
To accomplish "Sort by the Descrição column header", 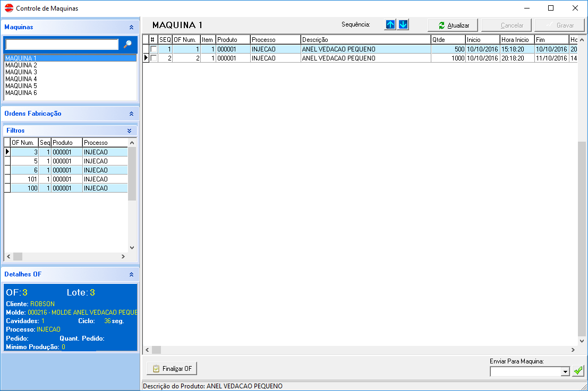I will point(365,40).
